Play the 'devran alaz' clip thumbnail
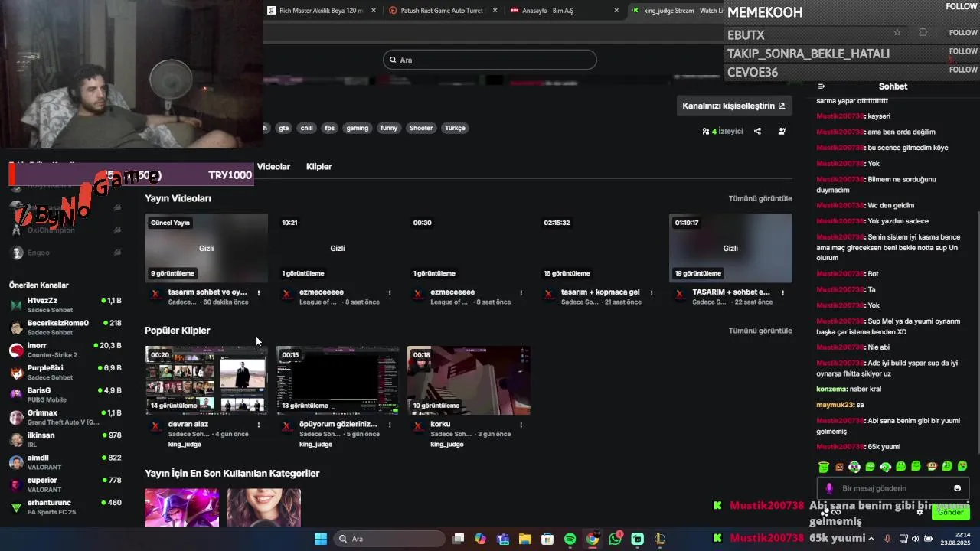Image resolution: width=980 pixels, height=551 pixels. tap(206, 380)
